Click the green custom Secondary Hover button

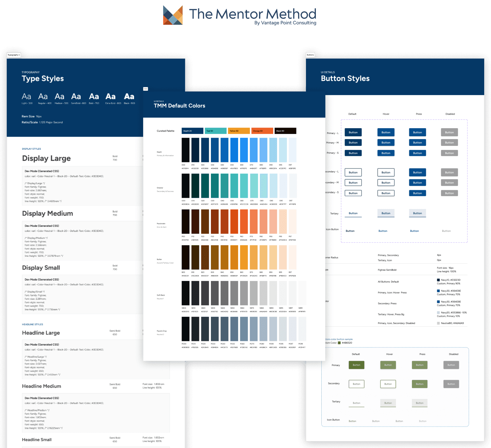tap(388, 384)
